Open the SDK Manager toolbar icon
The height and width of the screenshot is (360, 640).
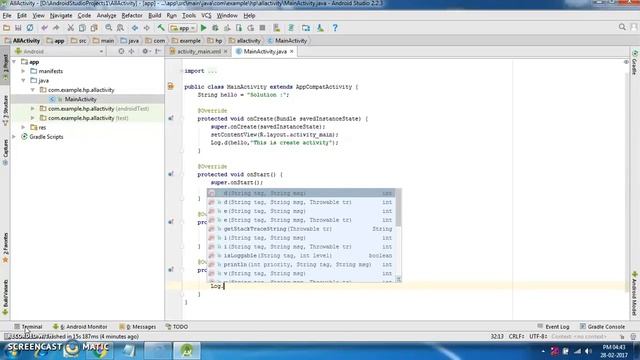pyautogui.click(x=320, y=28)
